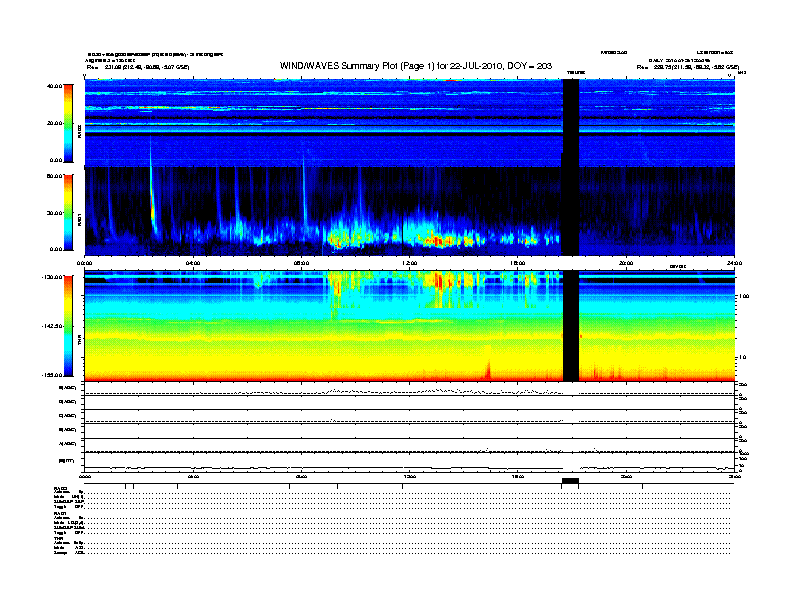Click the -155.00 label on TNR scale
Image resolution: width=792 pixels, height=612 pixels.
(52, 375)
